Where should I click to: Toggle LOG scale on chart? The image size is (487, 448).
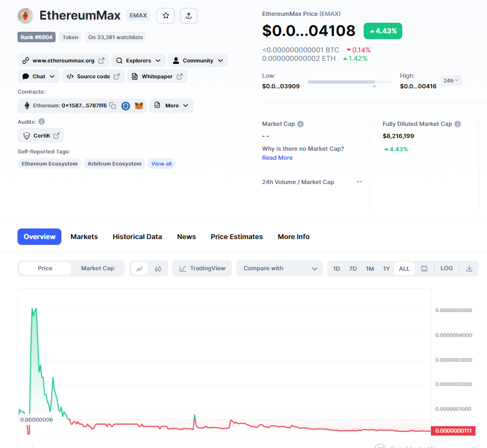pos(446,269)
